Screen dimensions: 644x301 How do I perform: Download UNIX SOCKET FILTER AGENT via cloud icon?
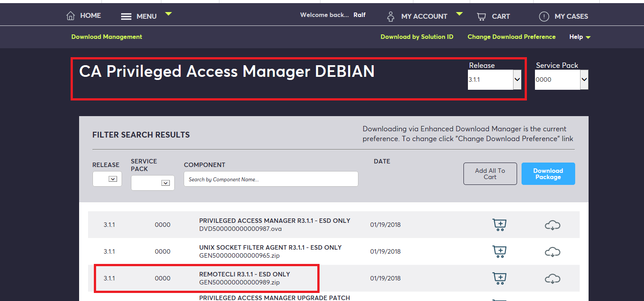pos(552,251)
